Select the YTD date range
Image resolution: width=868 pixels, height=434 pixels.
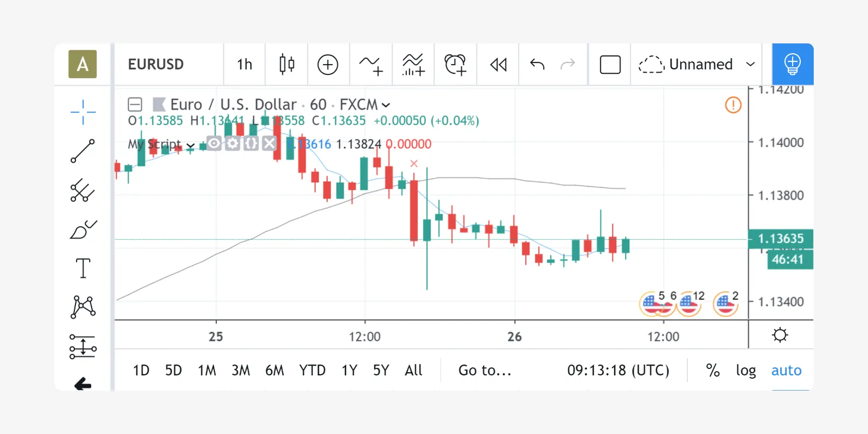point(312,371)
